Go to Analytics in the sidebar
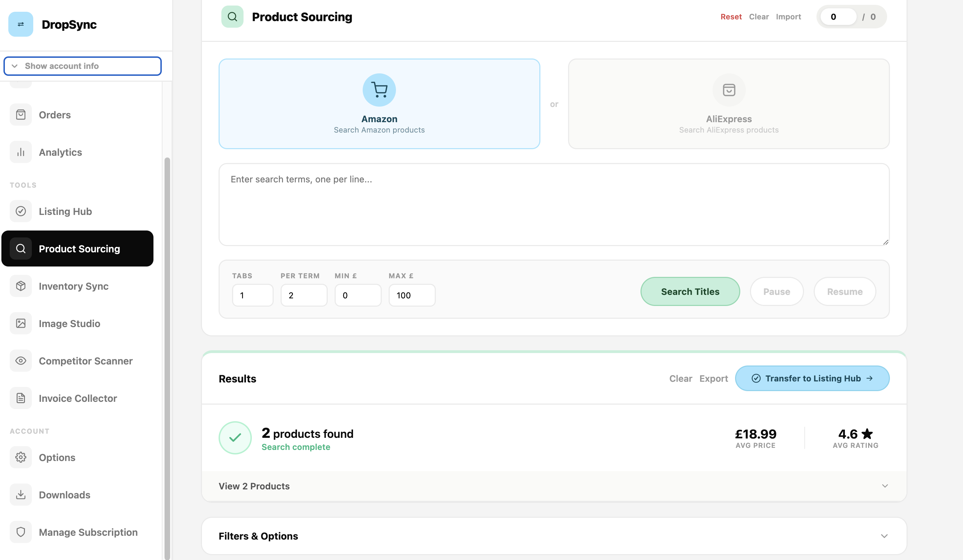This screenshot has width=963, height=560. coord(78,152)
